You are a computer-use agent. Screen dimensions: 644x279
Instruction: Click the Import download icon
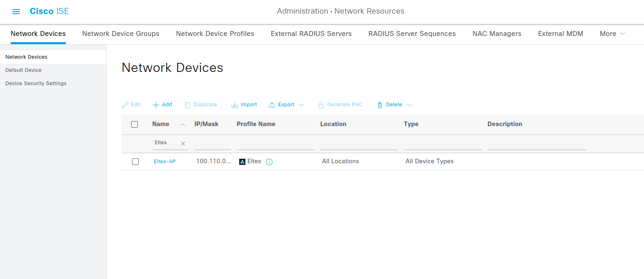pyautogui.click(x=235, y=105)
